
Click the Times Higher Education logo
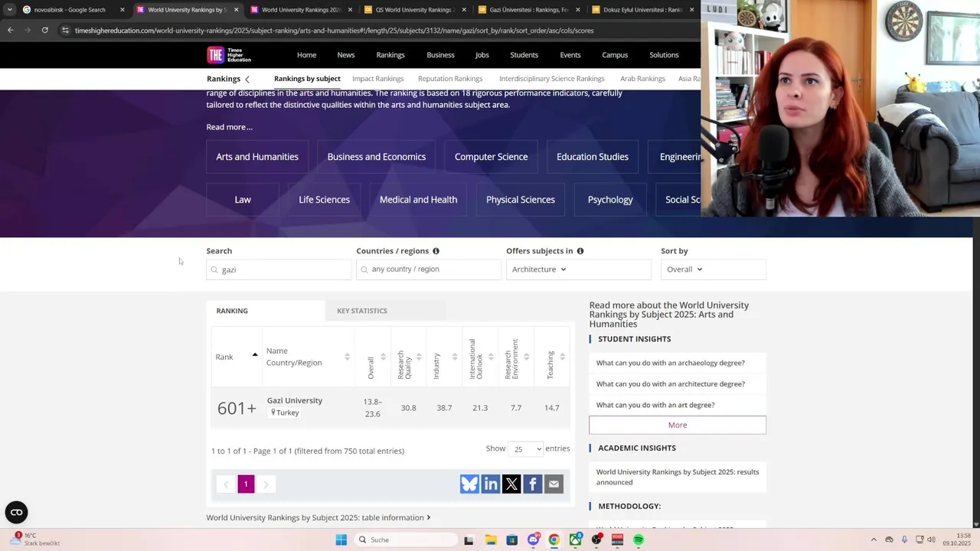tap(229, 55)
